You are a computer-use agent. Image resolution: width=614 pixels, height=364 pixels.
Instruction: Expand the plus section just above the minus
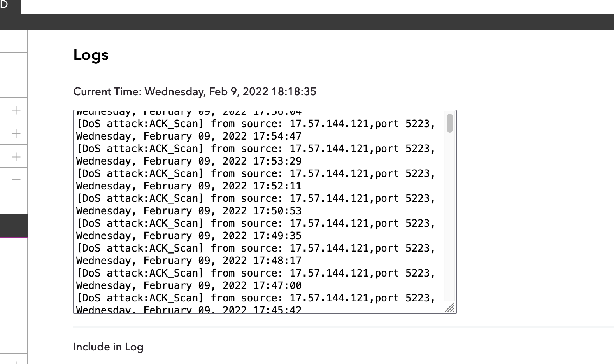[16, 157]
